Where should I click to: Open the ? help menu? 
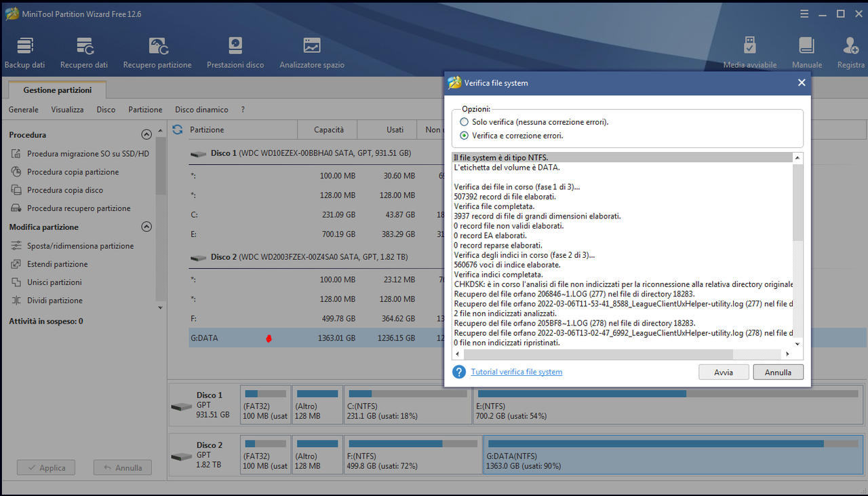click(243, 109)
